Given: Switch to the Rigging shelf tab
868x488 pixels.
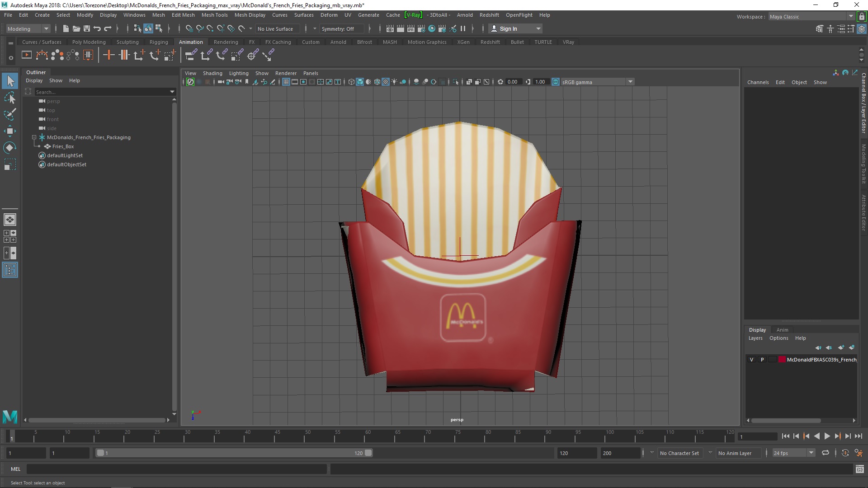Looking at the screenshot, I should pyautogui.click(x=159, y=42).
